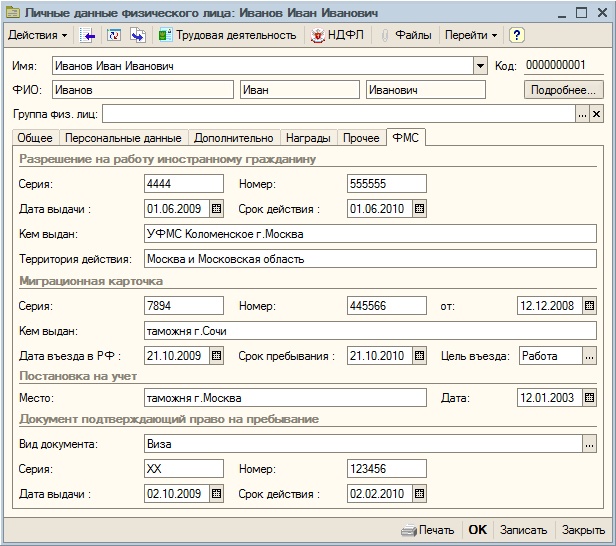The image size is (616, 546).
Task: Click the printer icon next to Печать
Action: pos(409,531)
